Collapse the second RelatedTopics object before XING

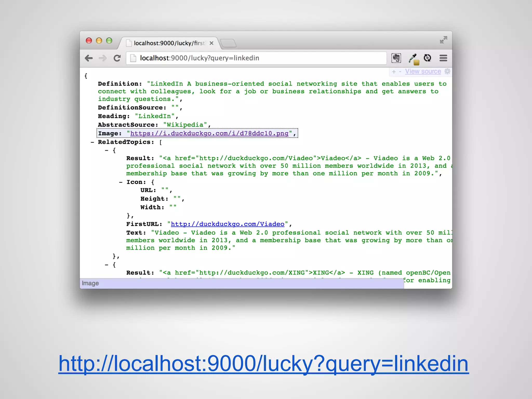point(107,265)
